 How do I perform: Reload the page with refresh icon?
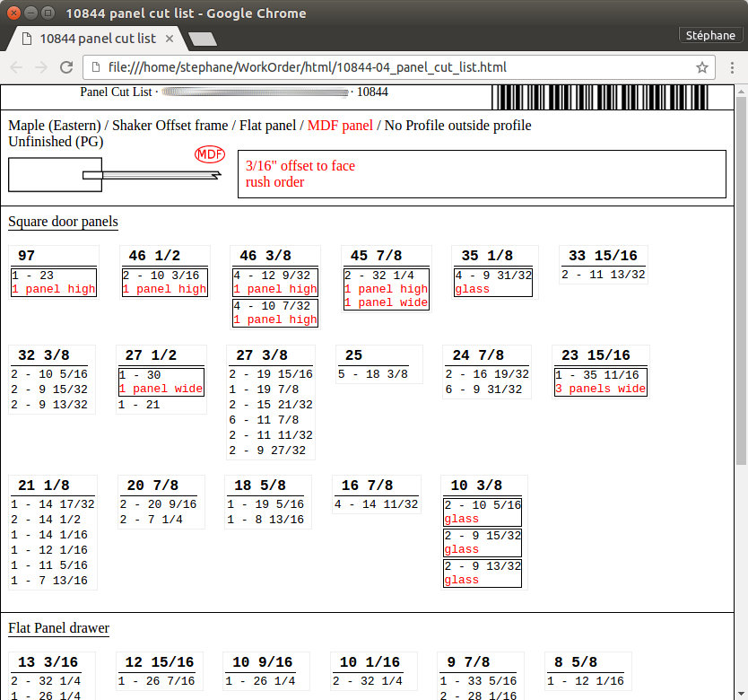tap(66, 67)
